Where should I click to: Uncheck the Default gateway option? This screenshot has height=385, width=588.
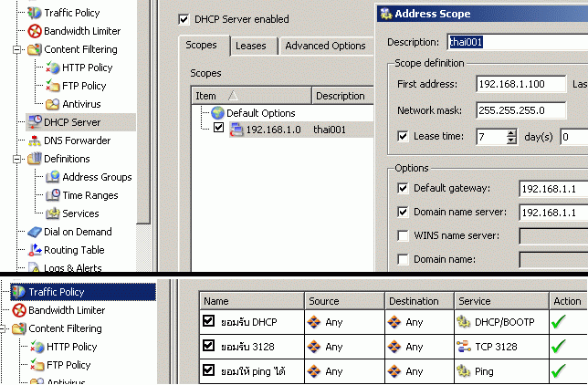tap(404, 188)
